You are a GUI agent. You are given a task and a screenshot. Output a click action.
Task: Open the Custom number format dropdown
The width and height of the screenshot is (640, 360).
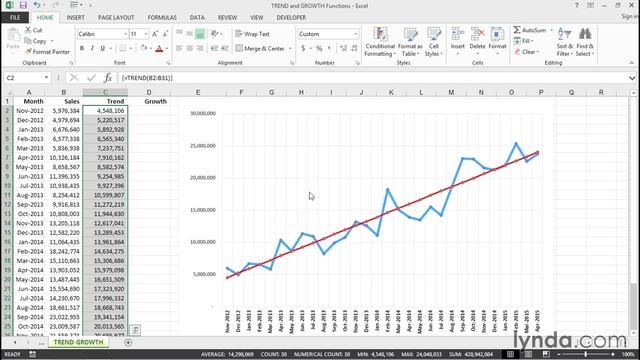[x=356, y=34]
